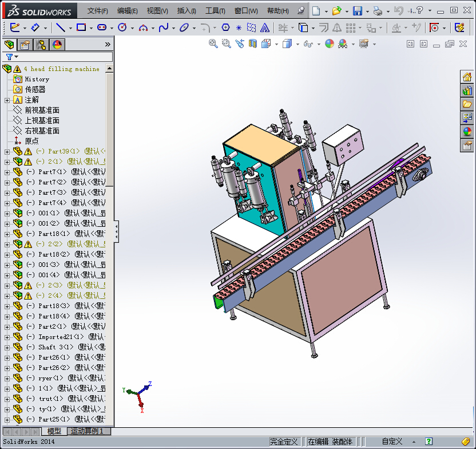Click the tags icon in status bar
The width and height of the screenshot is (476, 449).
466,441
